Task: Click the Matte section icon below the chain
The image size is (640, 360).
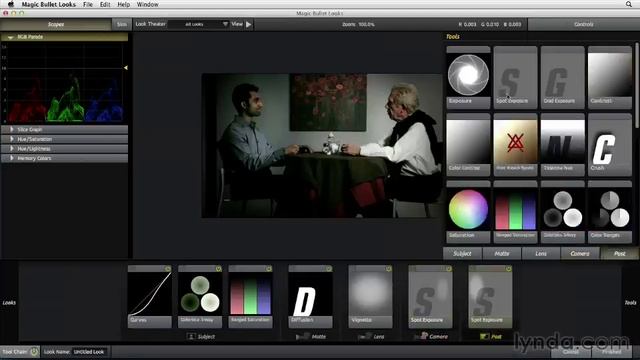Action: pos(302,337)
